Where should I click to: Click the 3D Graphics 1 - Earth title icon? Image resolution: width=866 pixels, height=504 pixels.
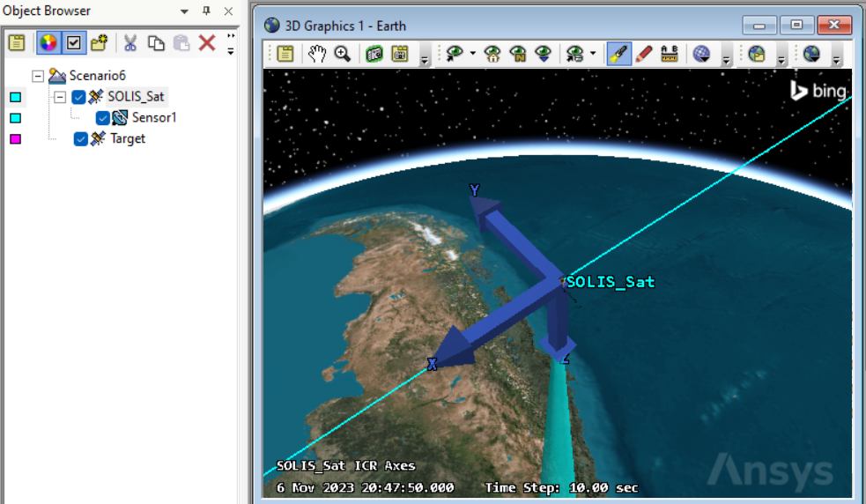tap(271, 26)
